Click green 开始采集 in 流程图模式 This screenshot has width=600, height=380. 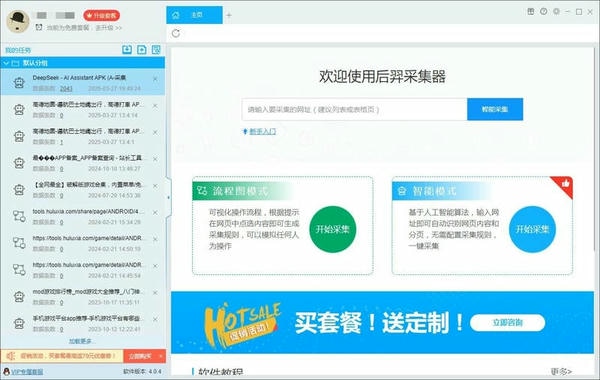[333, 229]
